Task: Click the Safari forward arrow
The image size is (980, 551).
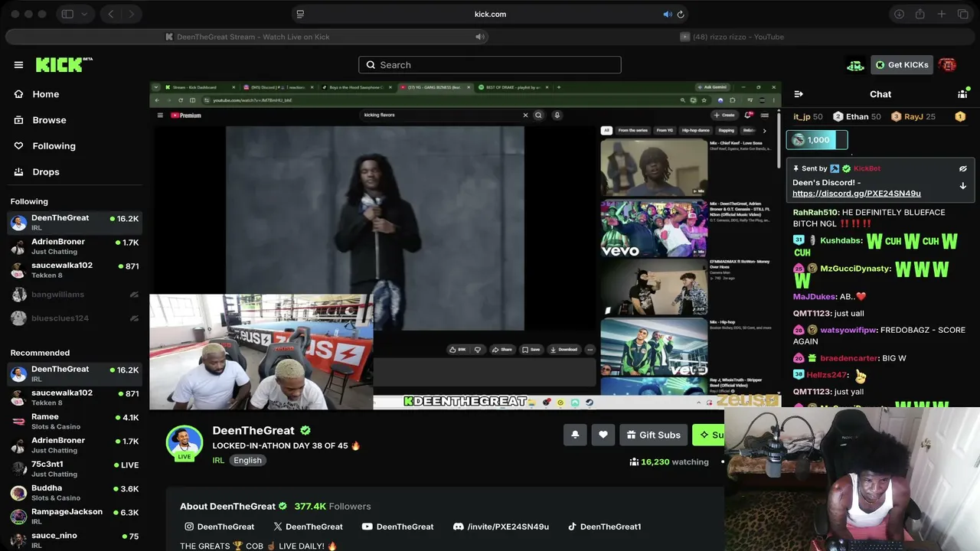Action: click(x=132, y=14)
